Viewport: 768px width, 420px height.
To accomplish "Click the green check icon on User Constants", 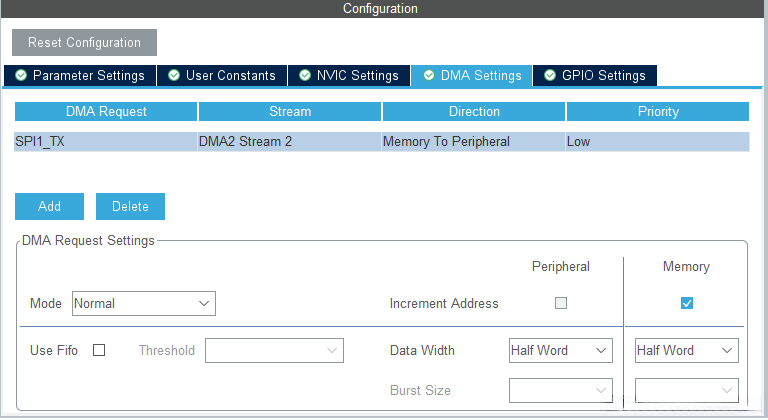I will click(x=174, y=76).
